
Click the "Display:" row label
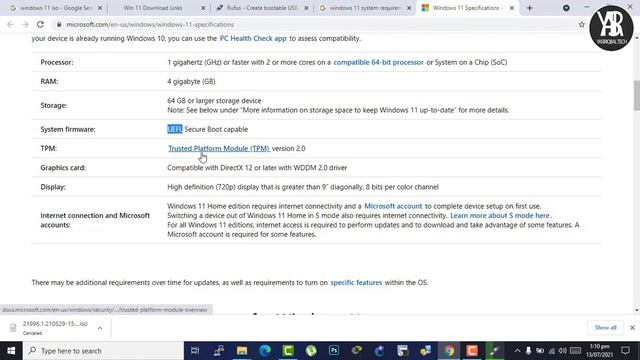(53, 187)
